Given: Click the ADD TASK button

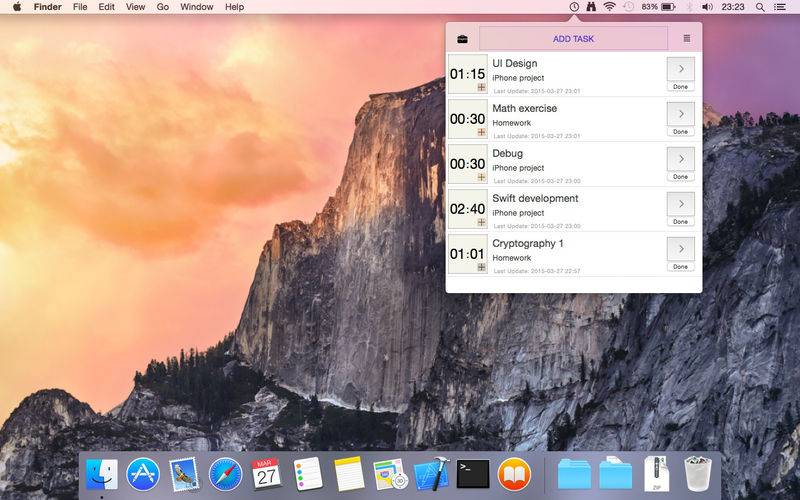Looking at the screenshot, I should click(x=573, y=39).
